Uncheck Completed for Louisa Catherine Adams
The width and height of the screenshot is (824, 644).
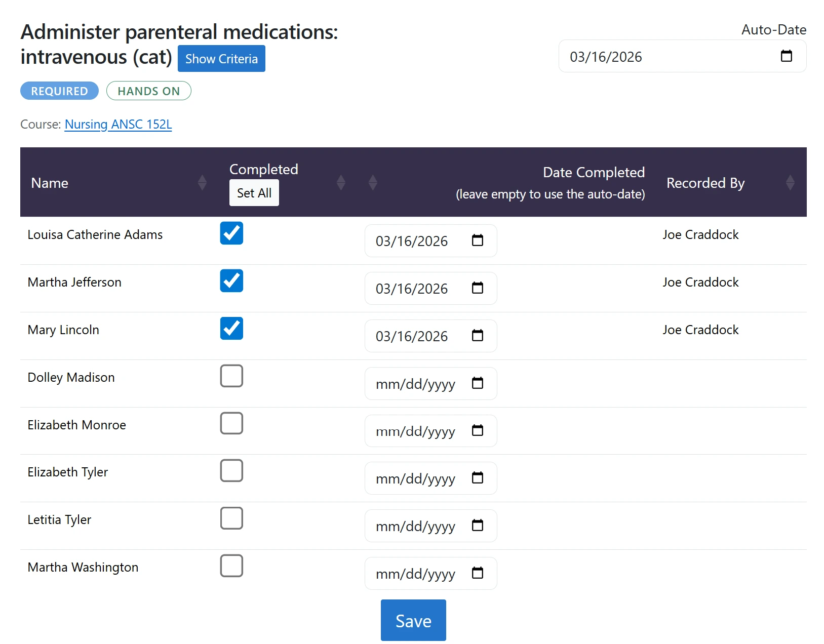[x=231, y=233]
